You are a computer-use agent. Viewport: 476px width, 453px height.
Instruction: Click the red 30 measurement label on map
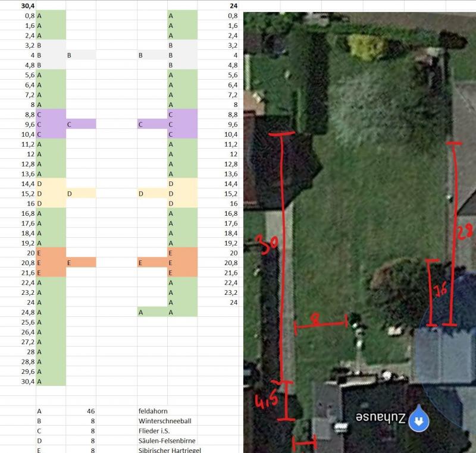pyautogui.click(x=269, y=244)
